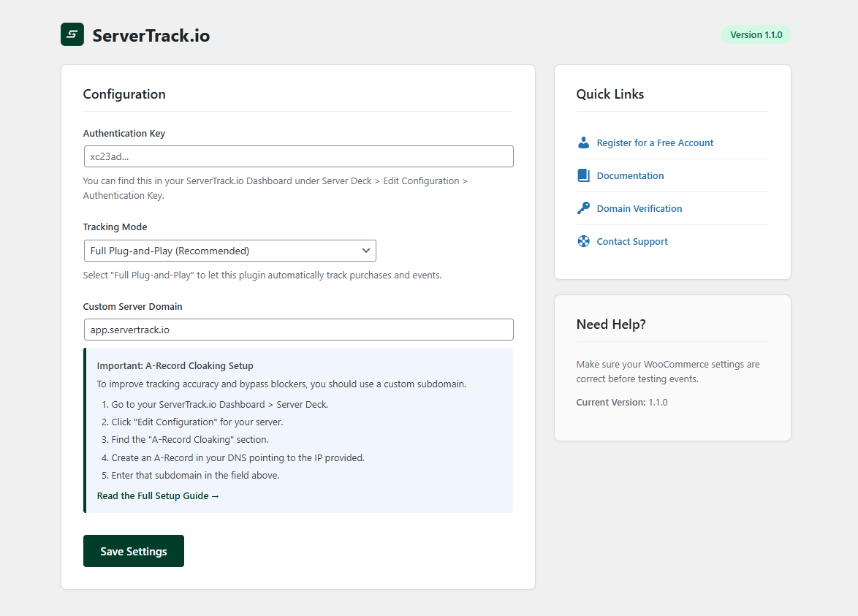This screenshot has height=616, width=858.
Task: Click the key icon beside Domain Verification
Action: click(583, 208)
